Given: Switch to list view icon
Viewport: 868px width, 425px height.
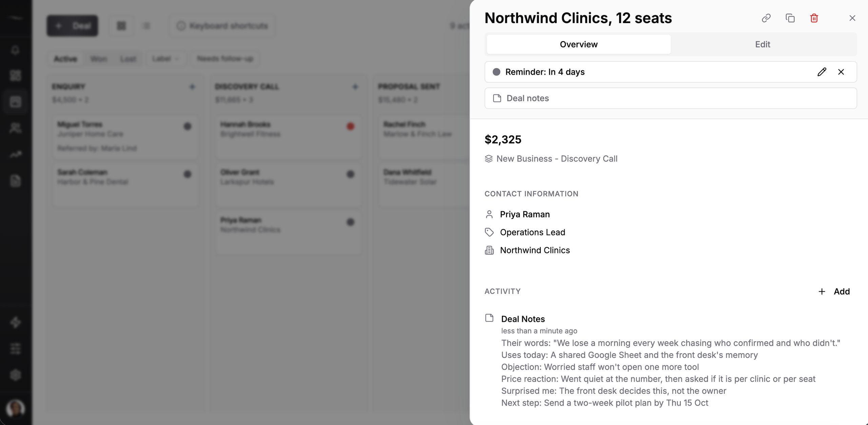Looking at the screenshot, I should [x=146, y=26].
